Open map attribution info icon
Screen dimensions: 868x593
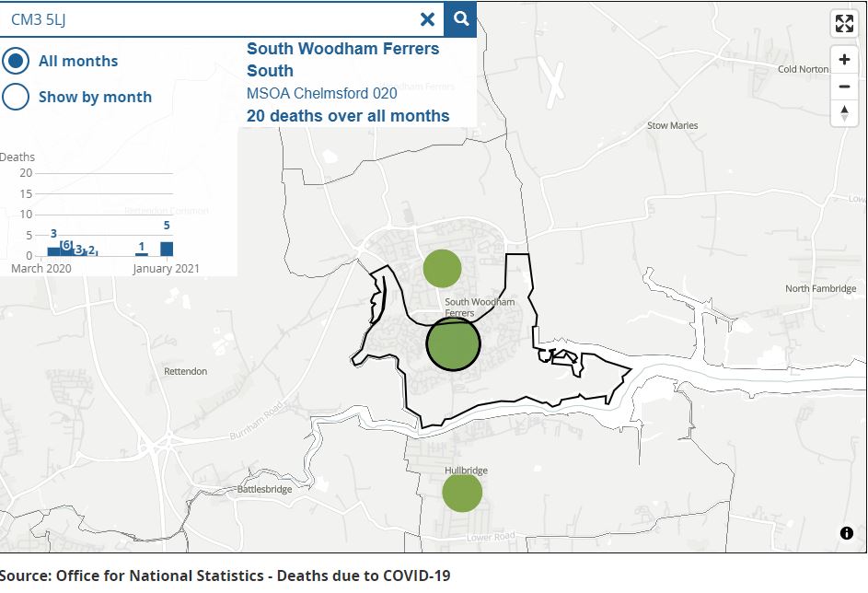[x=846, y=533]
